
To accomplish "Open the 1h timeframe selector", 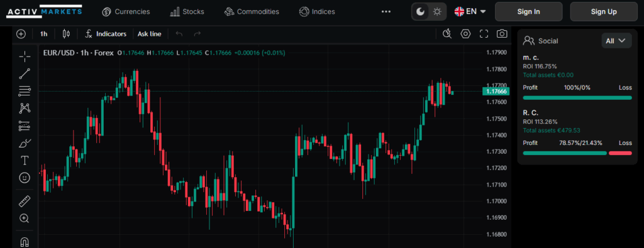I will click(x=43, y=34).
